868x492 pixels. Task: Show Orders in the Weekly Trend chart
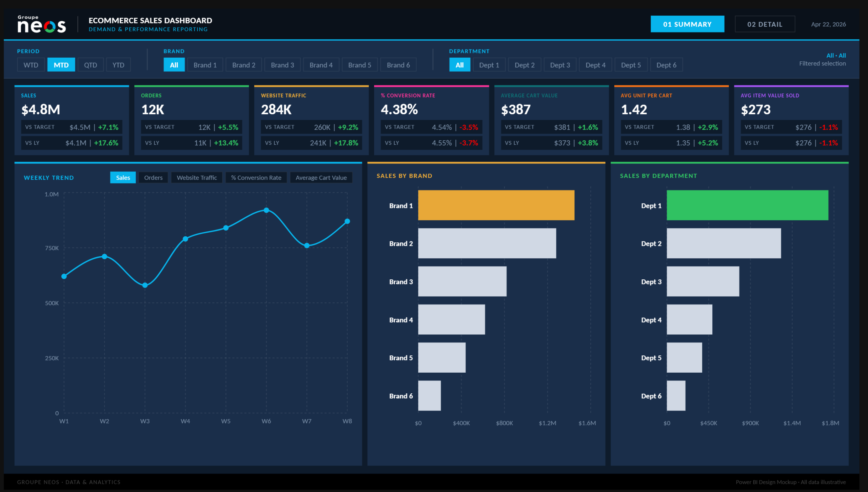coord(153,178)
